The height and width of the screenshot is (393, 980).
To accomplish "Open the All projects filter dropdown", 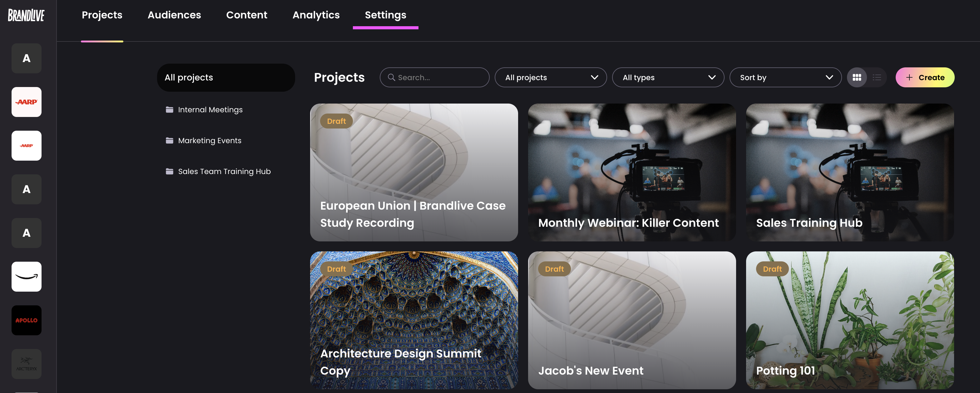I will point(551,78).
